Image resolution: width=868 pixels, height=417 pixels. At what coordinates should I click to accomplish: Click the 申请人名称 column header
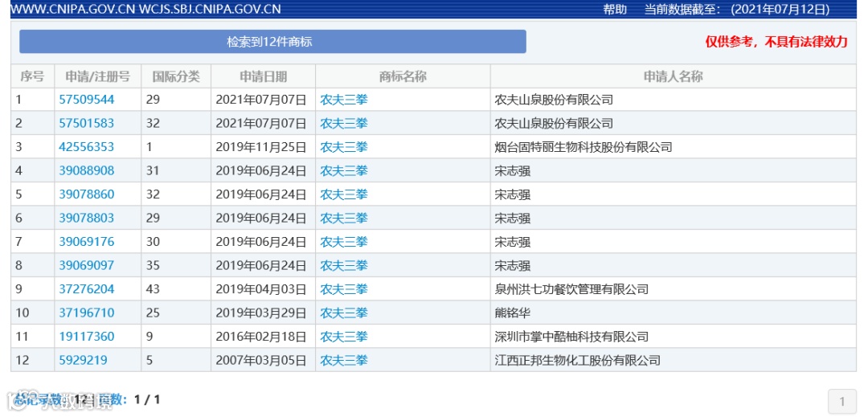click(674, 76)
